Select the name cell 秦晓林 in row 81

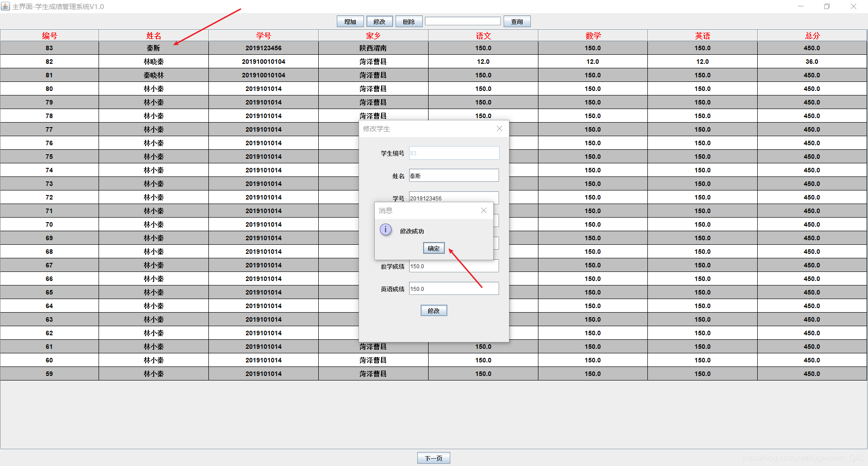[154, 75]
